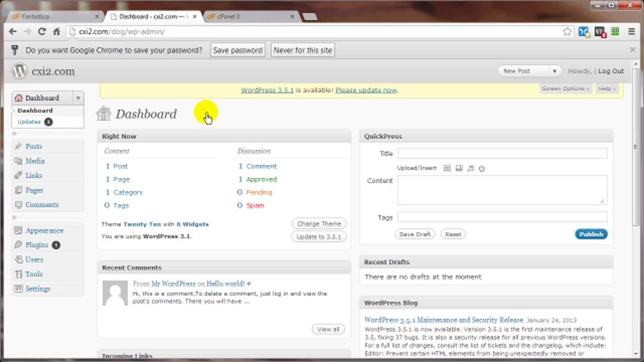The width and height of the screenshot is (644, 362).
Task: Click the Media icon in sidebar
Action: (19, 161)
